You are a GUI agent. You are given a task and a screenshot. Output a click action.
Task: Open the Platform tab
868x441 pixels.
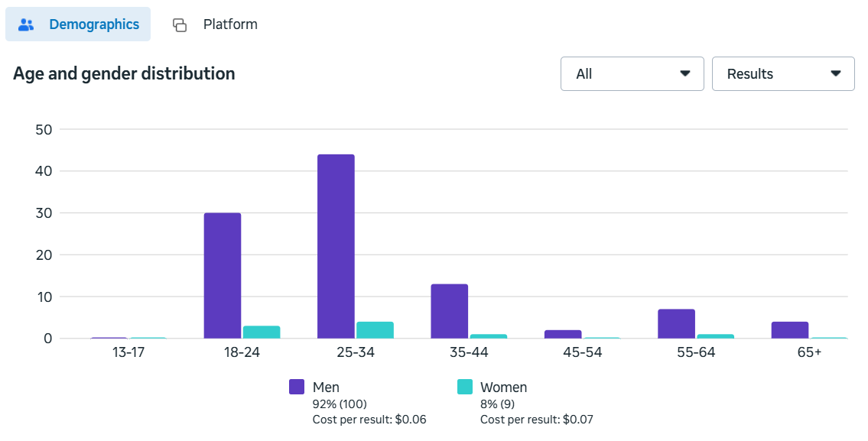pyautogui.click(x=229, y=24)
